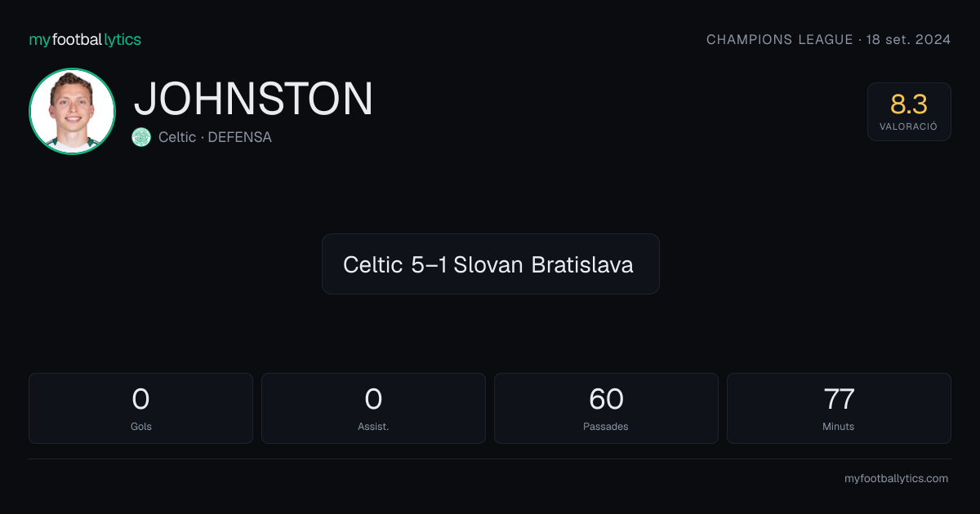Click the Champions League date header

(828, 39)
